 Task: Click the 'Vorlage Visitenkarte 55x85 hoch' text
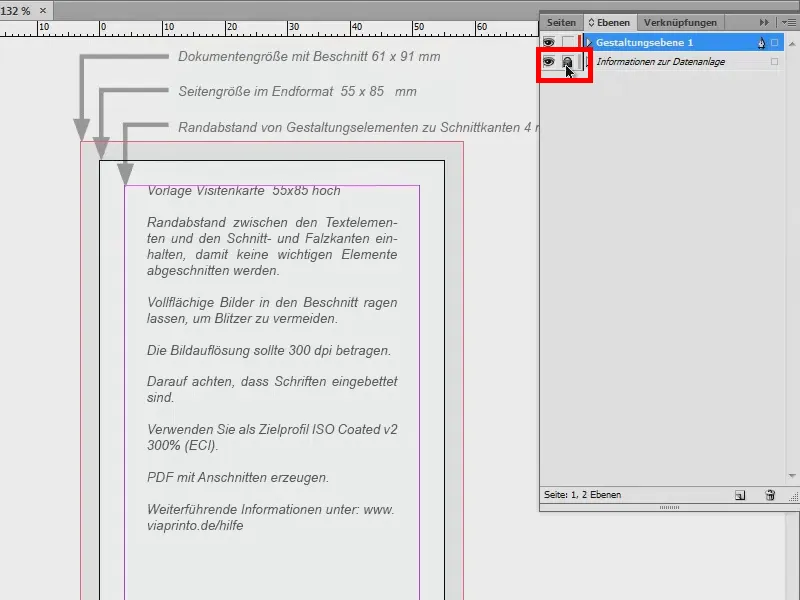pyautogui.click(x=243, y=191)
